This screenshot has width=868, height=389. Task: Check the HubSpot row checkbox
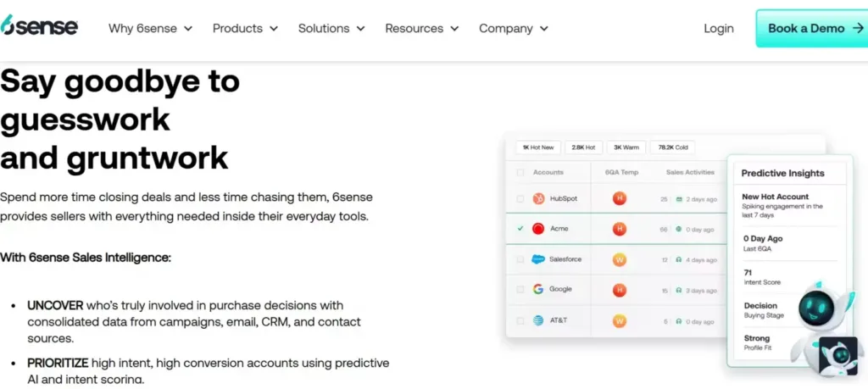pos(520,199)
